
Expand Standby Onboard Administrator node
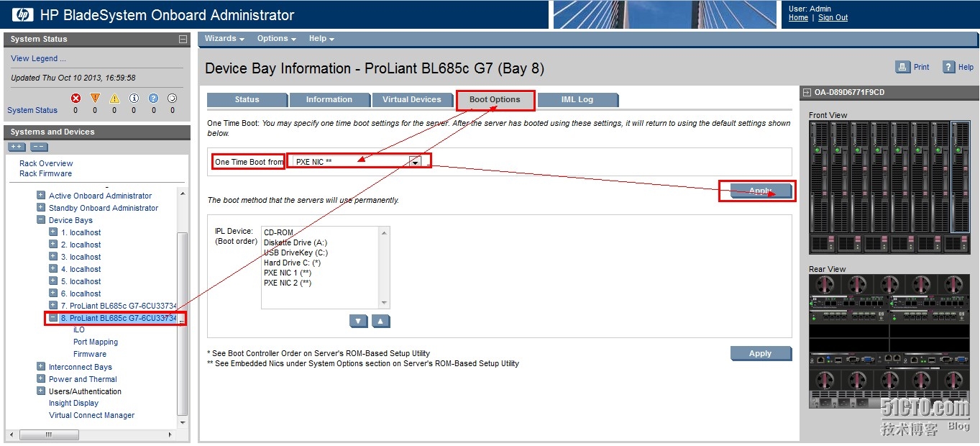click(x=41, y=207)
